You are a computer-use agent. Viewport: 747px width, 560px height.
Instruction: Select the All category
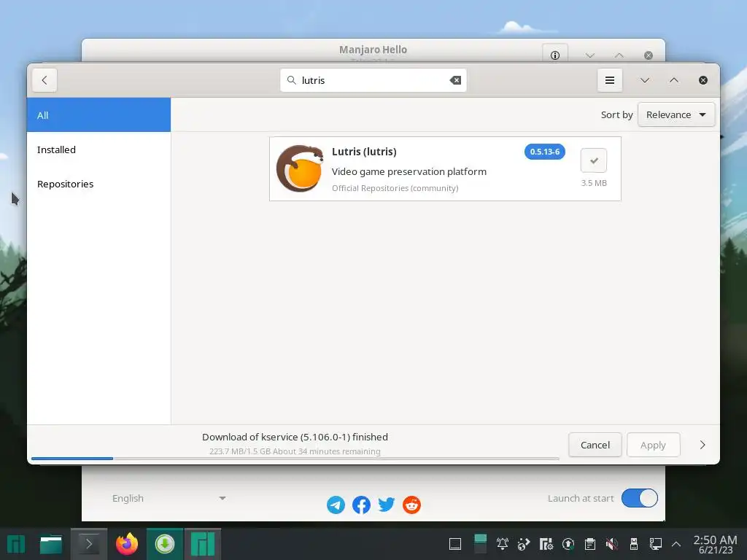(x=98, y=114)
